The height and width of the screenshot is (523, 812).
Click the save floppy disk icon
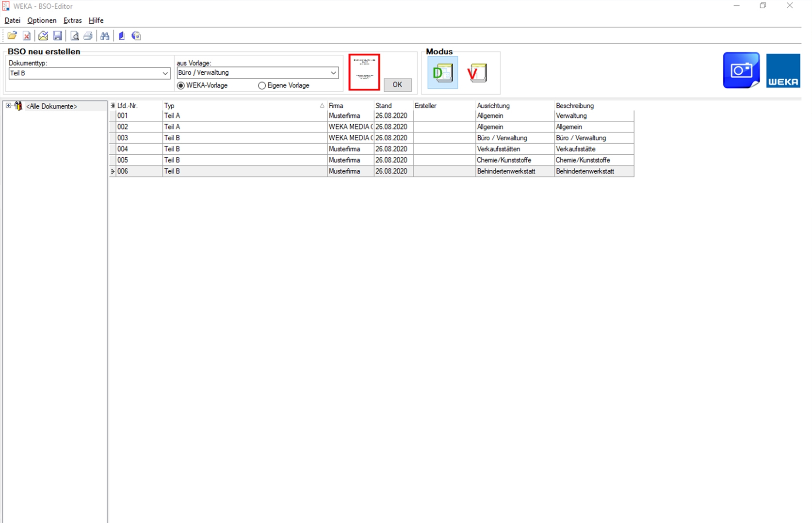pos(57,36)
